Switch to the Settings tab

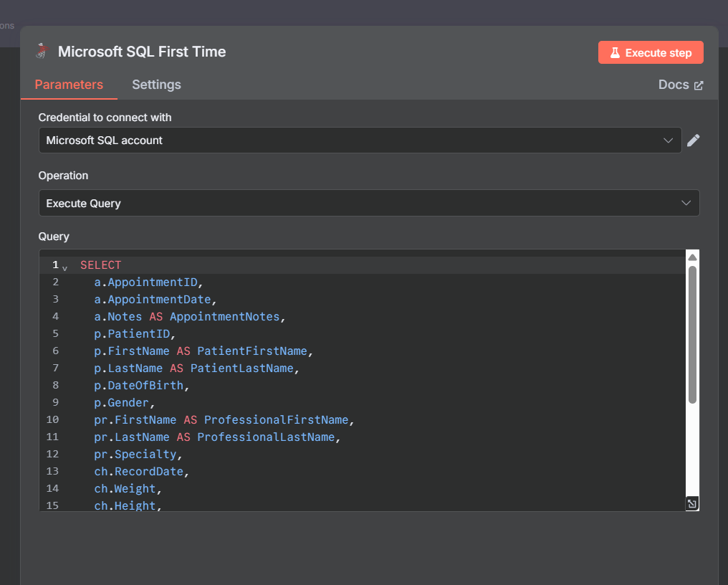coord(156,85)
